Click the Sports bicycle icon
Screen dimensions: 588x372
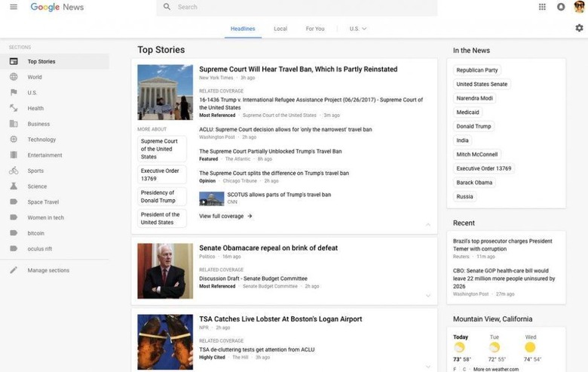(14, 171)
